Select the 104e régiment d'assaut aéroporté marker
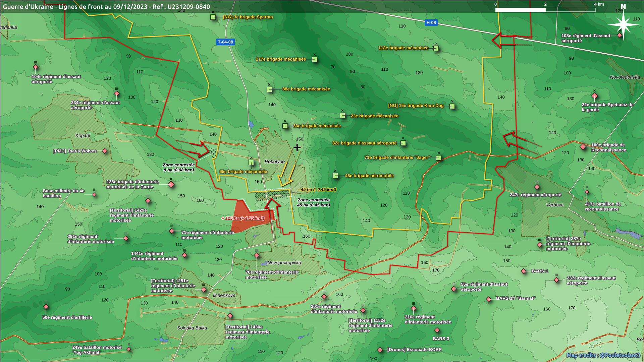644x362 pixels. point(36,67)
